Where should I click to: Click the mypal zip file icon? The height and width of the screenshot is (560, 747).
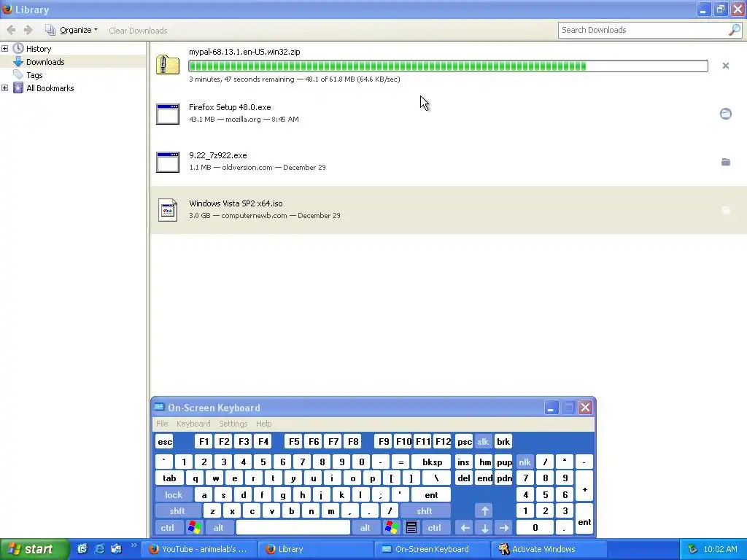168,65
